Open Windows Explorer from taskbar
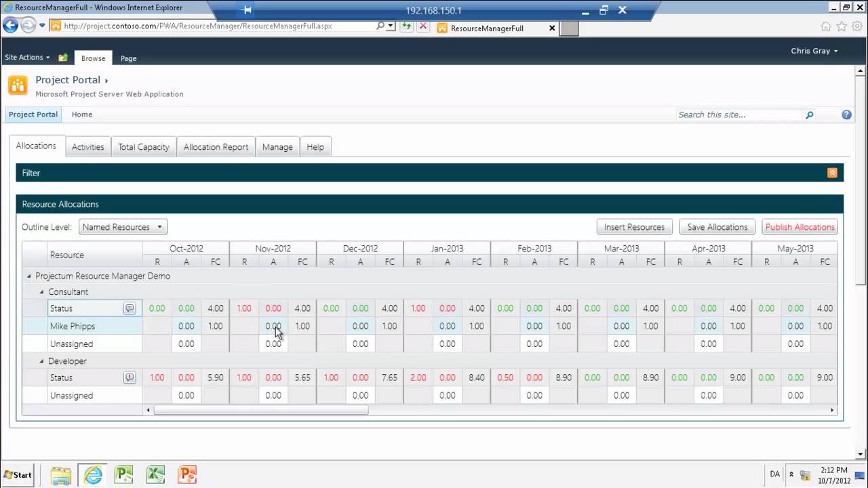 point(60,474)
